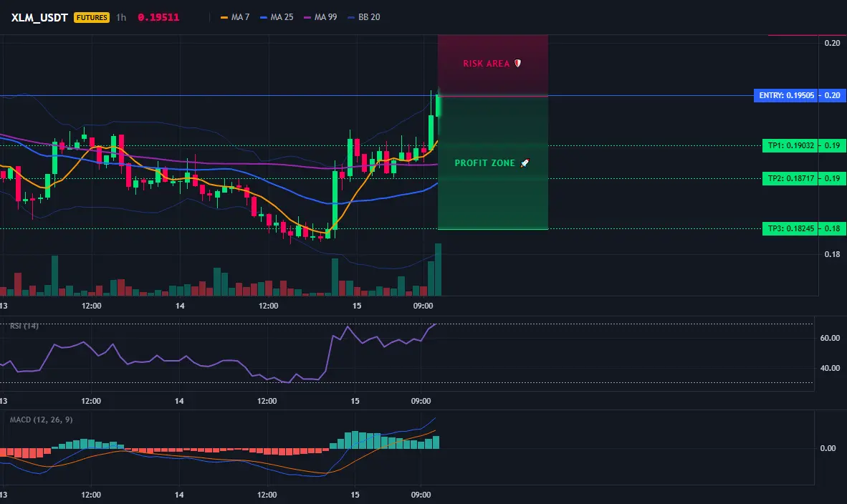This screenshot has width=847, height=504.
Task: Select the 1h timeframe label
Action: point(122,17)
